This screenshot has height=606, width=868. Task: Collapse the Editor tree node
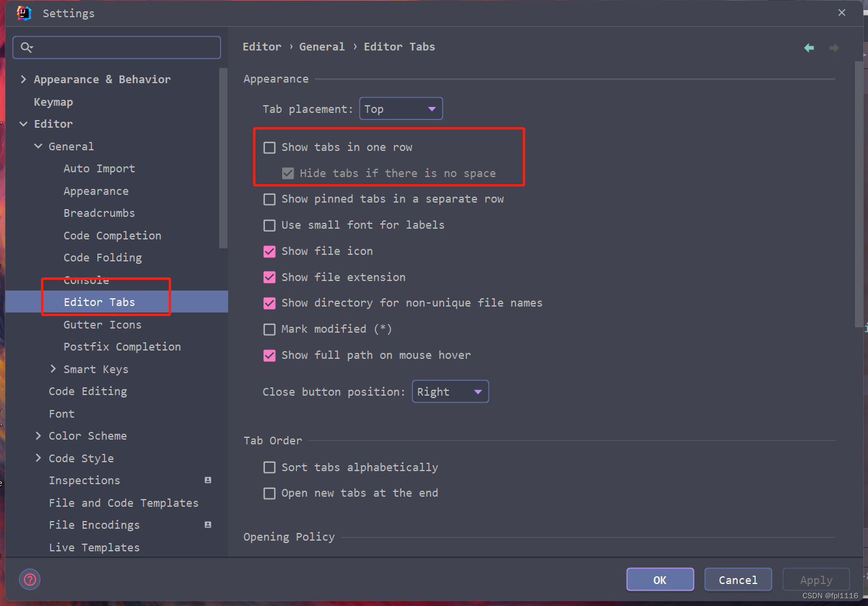click(23, 124)
